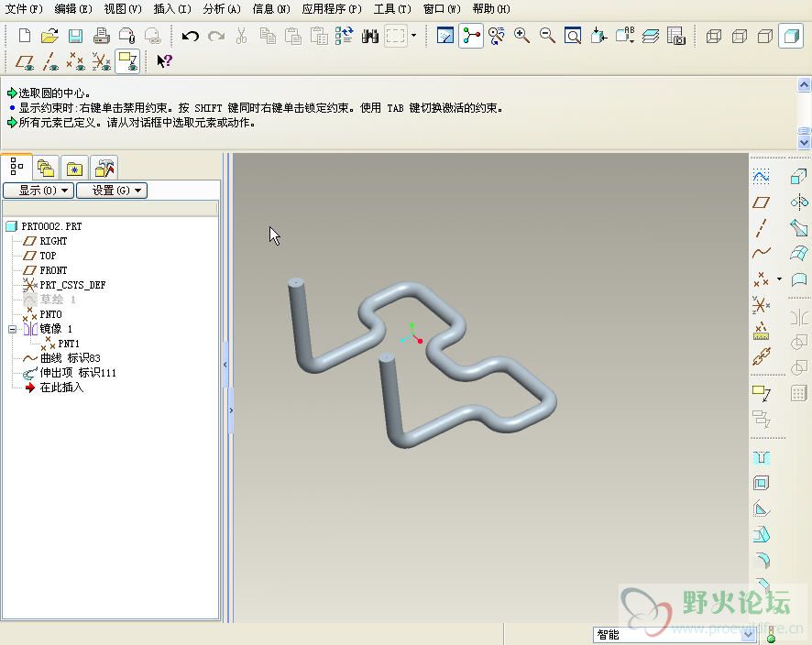
Task: Open the datum point tool flyout arrow
Action: click(x=779, y=279)
